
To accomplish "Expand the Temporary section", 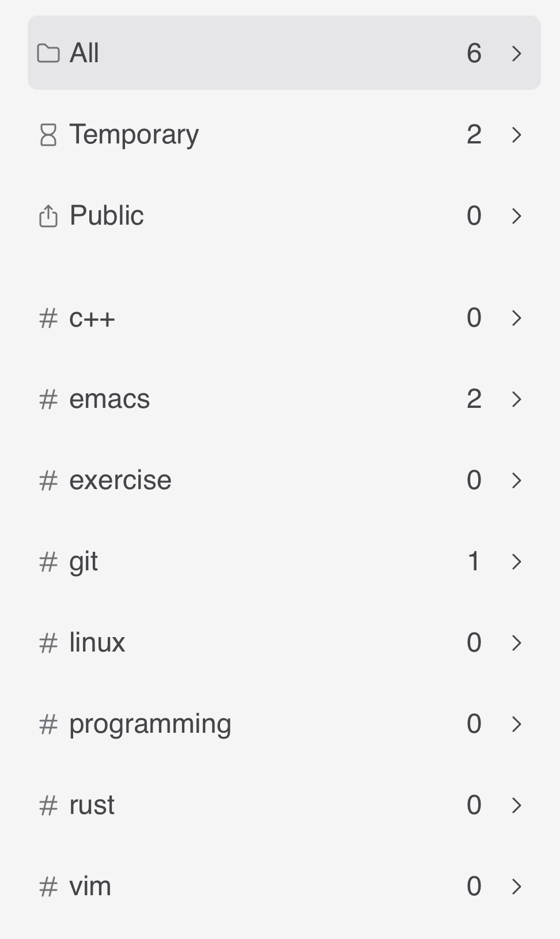I will [x=517, y=134].
